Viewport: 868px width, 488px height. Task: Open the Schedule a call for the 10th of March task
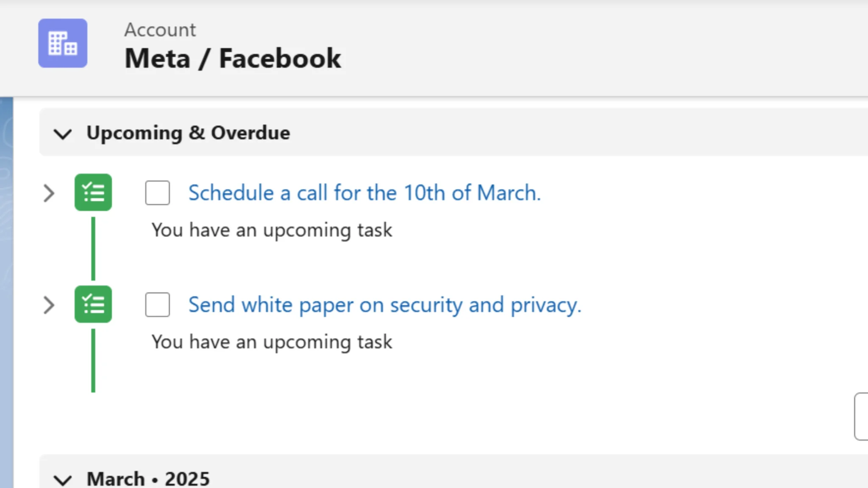pyautogui.click(x=364, y=193)
